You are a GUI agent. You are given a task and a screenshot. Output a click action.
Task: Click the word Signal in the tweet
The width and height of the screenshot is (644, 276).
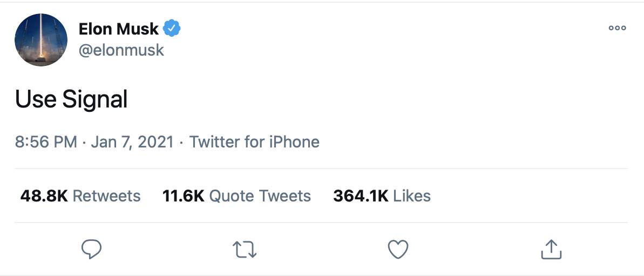click(94, 100)
